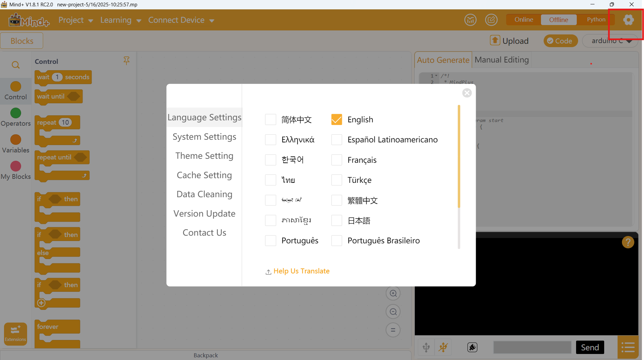Check the 日本語 language box
644x360 pixels.
tap(337, 221)
